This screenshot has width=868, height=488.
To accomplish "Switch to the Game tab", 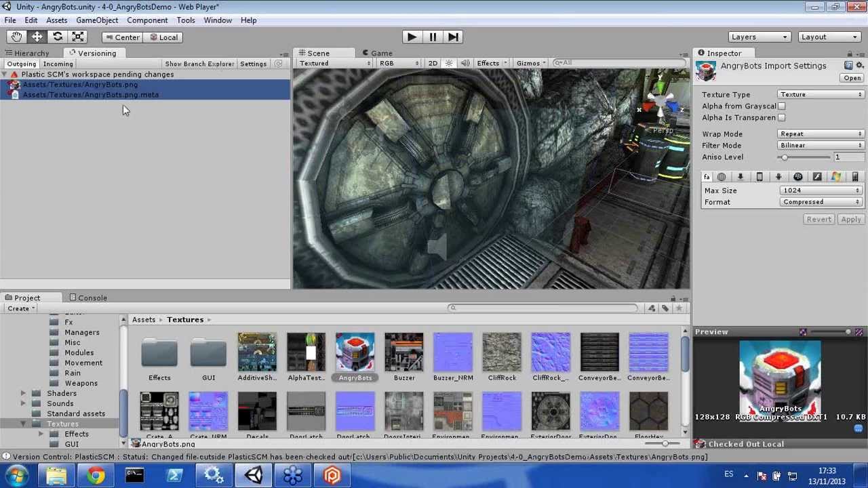I will pos(377,53).
